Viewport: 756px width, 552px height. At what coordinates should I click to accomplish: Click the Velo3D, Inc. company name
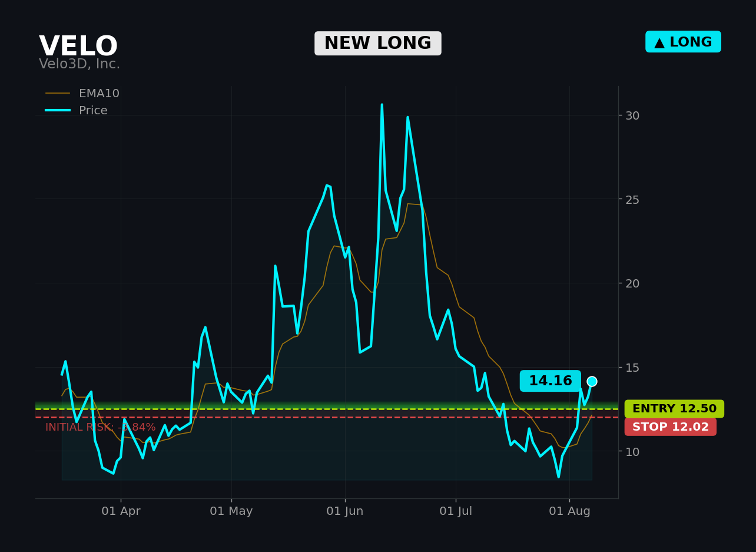(79, 64)
